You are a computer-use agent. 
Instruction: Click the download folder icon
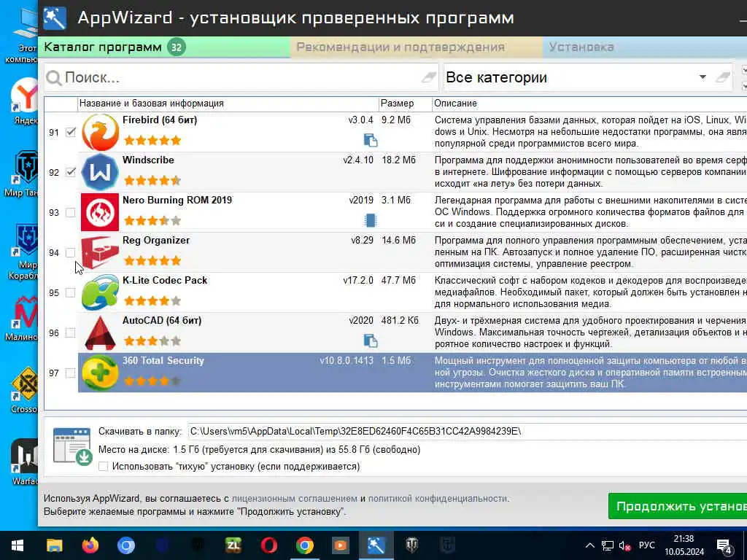click(72, 446)
